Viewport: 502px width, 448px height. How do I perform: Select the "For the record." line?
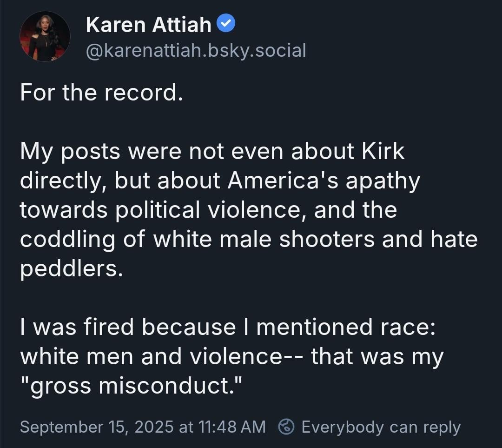[x=101, y=92]
